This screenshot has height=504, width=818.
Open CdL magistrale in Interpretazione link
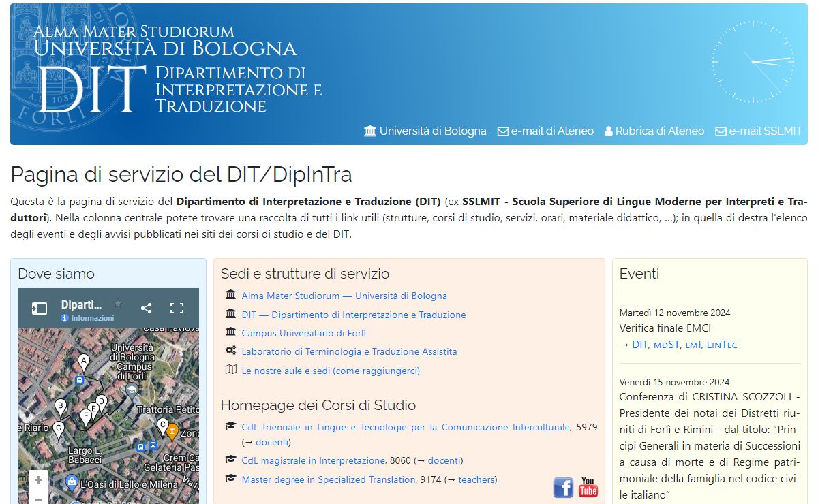pos(313,460)
